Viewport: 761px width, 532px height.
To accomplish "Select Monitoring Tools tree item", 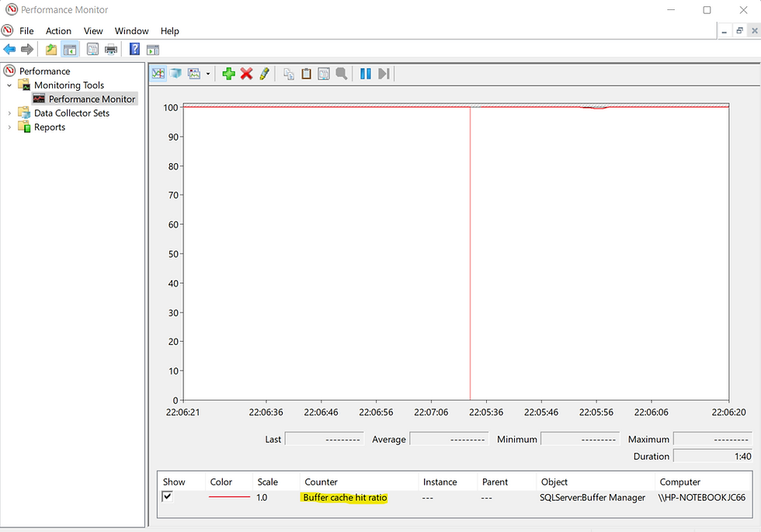I will click(x=69, y=85).
